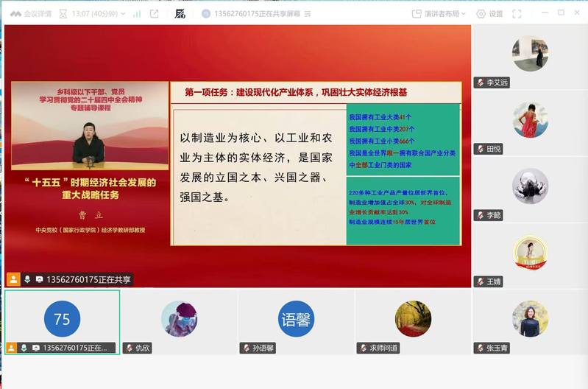Viewport: 588px width, 389px height.
Task: Click 田悦's muted microphone icon
Action: tap(481, 149)
